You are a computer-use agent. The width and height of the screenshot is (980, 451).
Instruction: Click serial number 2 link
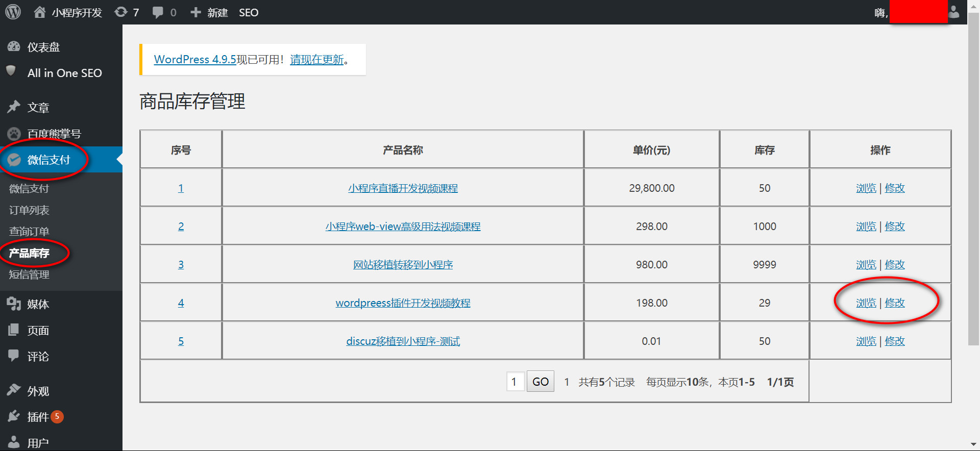click(181, 227)
